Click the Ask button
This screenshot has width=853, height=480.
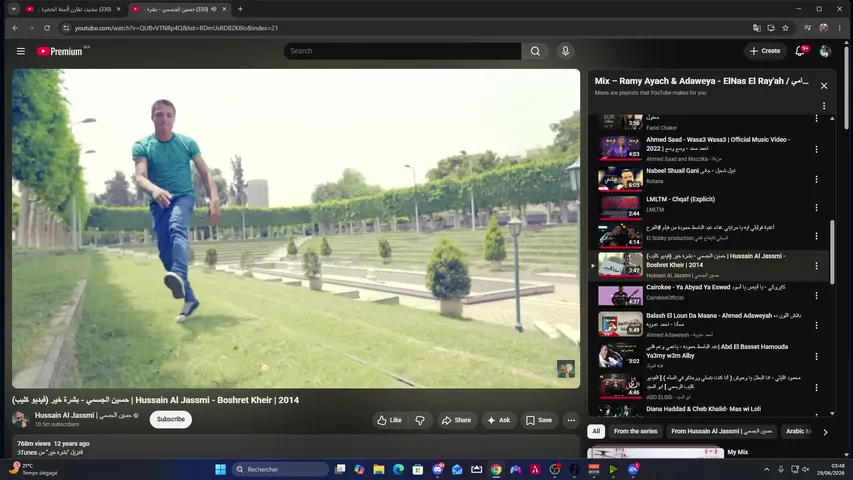[x=499, y=420]
